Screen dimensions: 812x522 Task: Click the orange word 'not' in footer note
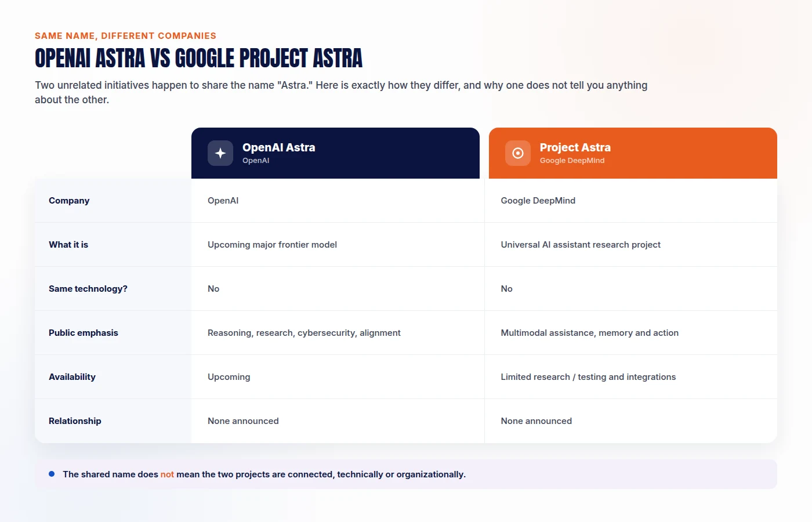[167, 474]
